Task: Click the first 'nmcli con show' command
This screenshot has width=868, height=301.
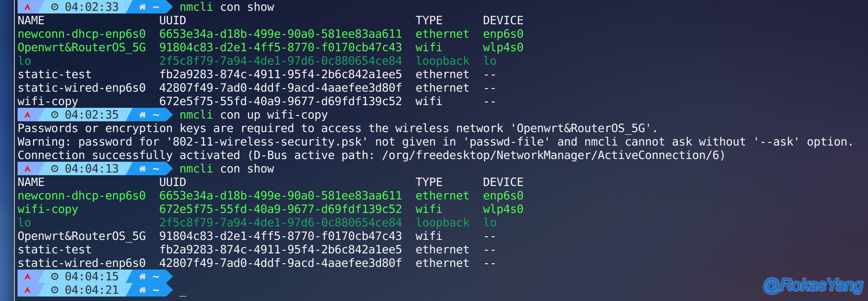Action: tap(227, 7)
